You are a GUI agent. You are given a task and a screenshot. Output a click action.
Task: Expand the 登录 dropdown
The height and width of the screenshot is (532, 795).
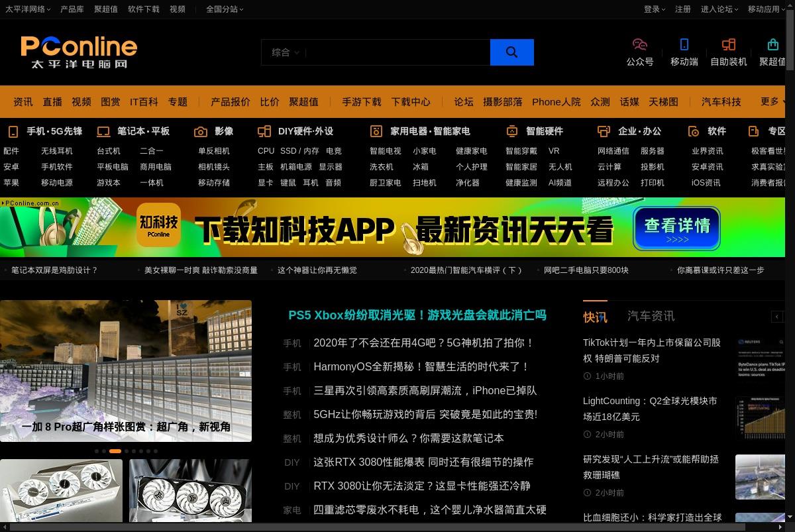coord(655,9)
